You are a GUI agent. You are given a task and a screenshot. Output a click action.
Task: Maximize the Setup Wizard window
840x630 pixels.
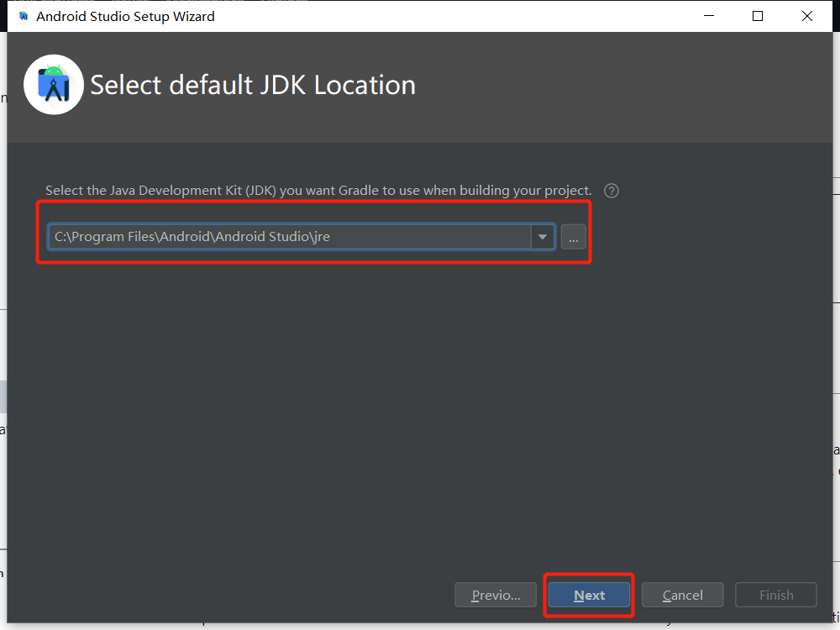coord(758,16)
